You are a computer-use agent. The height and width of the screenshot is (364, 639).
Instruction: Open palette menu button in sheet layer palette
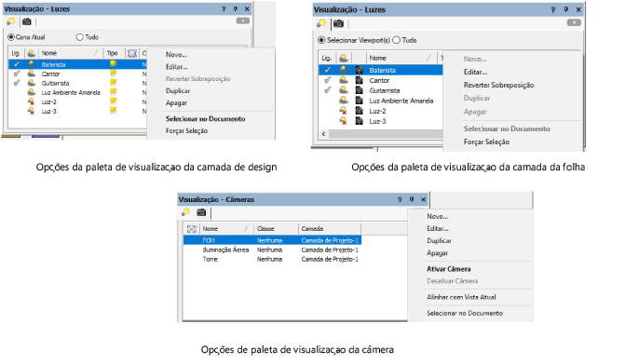574,22
